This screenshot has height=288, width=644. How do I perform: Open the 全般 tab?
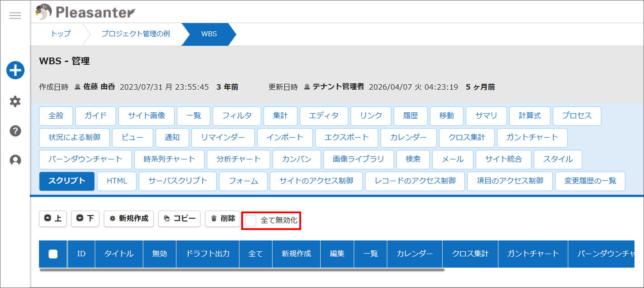pyautogui.click(x=56, y=116)
